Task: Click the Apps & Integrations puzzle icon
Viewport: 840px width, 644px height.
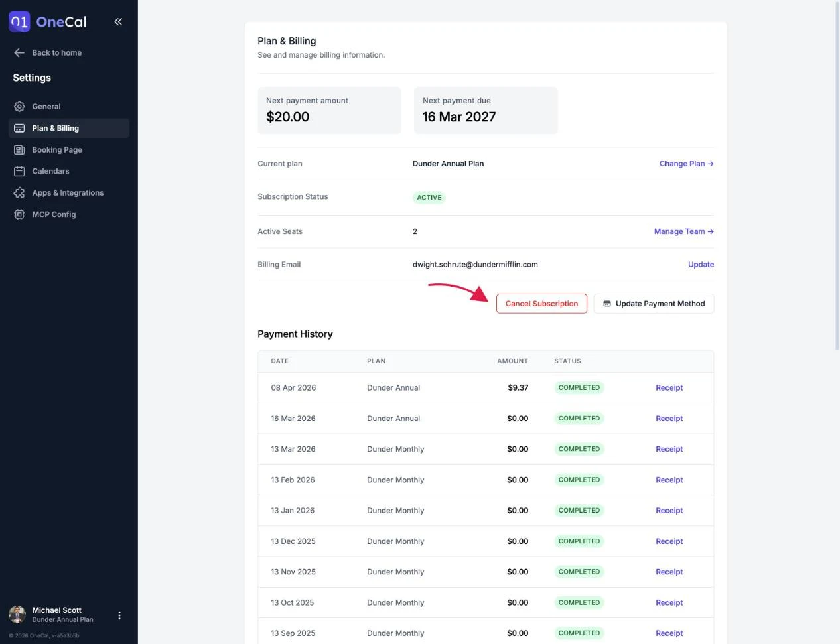Action: [x=19, y=193]
